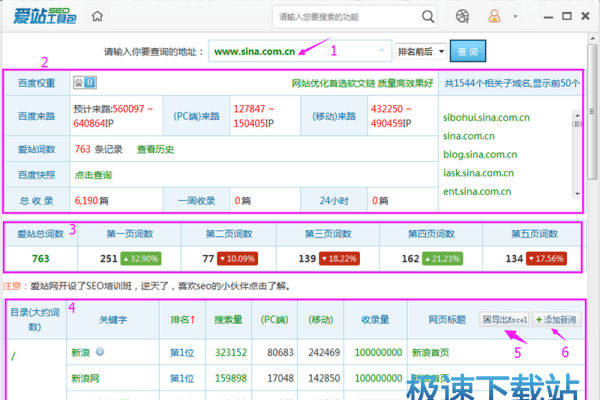Click the 17.56% fifth-page badge
The image size is (600, 400).
[x=546, y=259]
